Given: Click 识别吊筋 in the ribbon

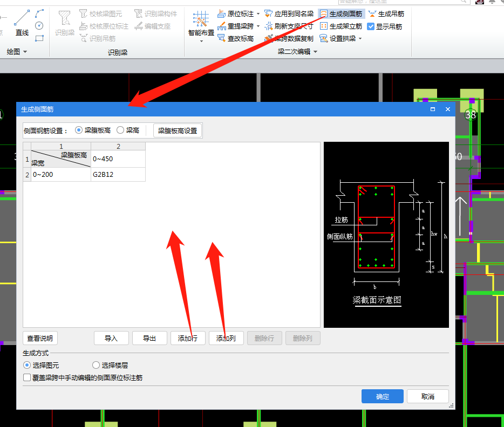Looking at the screenshot, I should (x=98, y=38).
